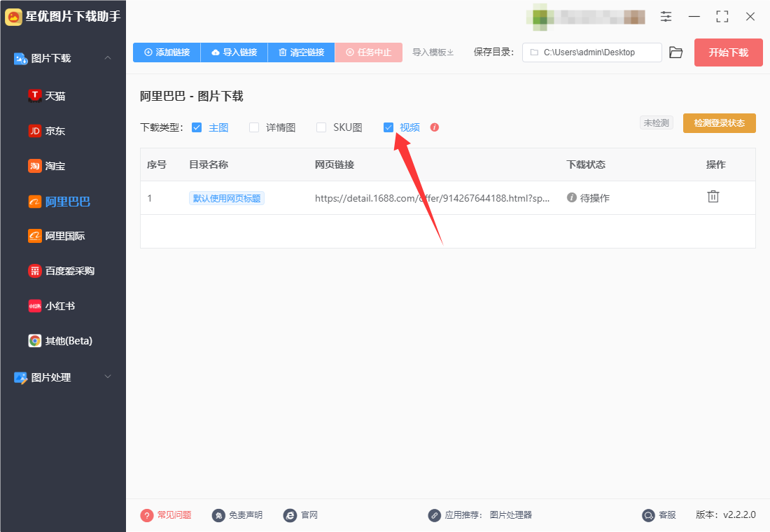Open the 图片处理器 recommended app link
This screenshot has width=770, height=532.
click(x=511, y=514)
